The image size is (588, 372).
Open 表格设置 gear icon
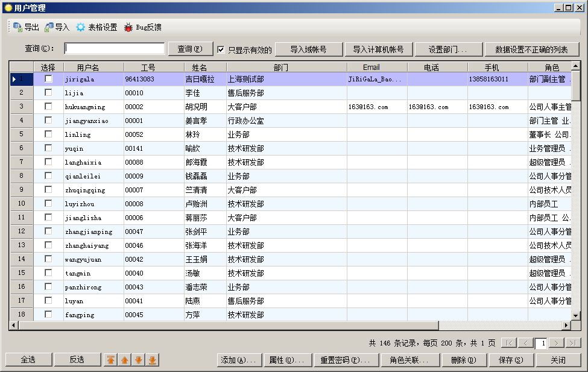(x=81, y=27)
